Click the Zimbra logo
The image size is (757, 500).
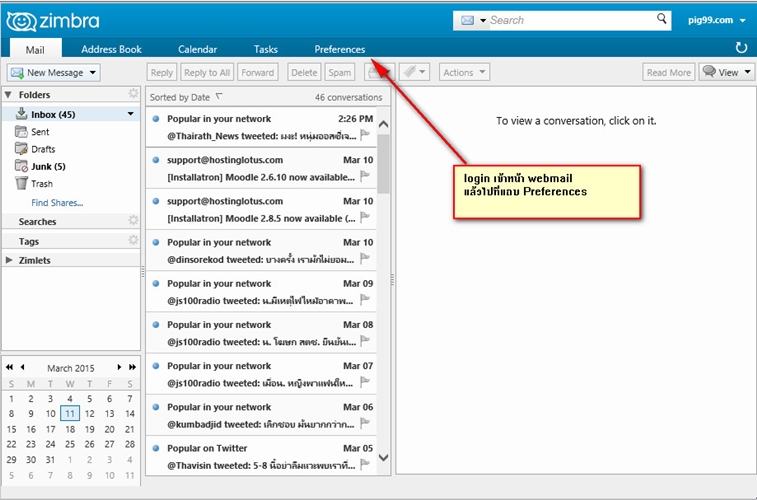(53, 21)
